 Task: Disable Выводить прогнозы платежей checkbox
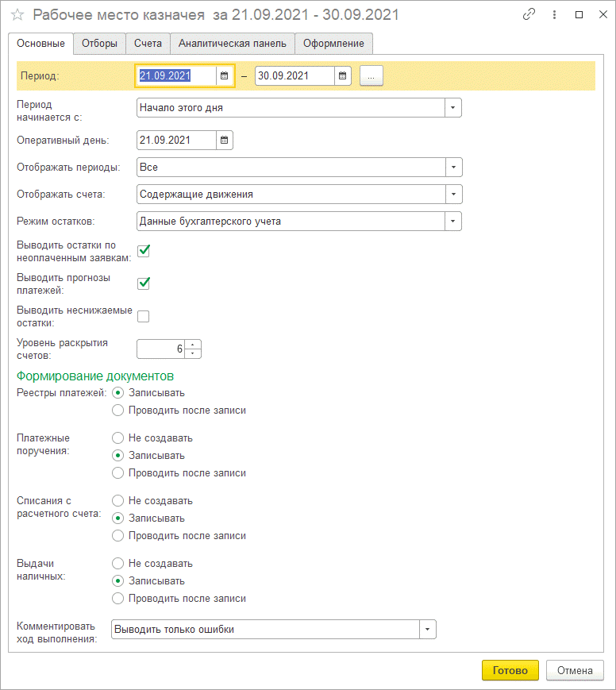(x=144, y=283)
